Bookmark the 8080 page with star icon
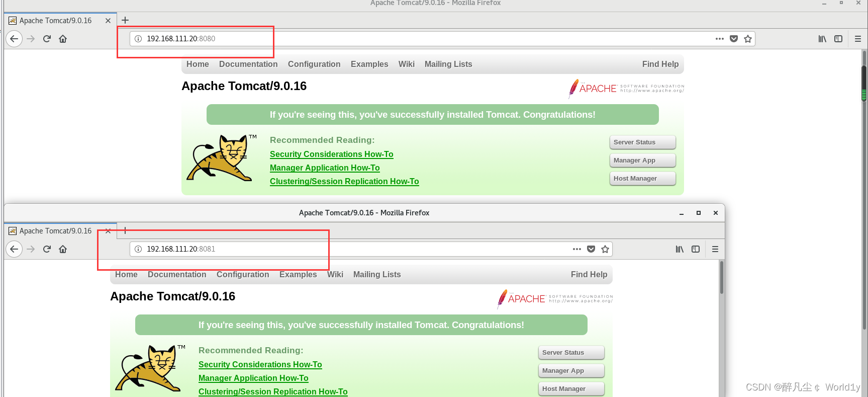Image resolution: width=868 pixels, height=397 pixels. [x=748, y=39]
